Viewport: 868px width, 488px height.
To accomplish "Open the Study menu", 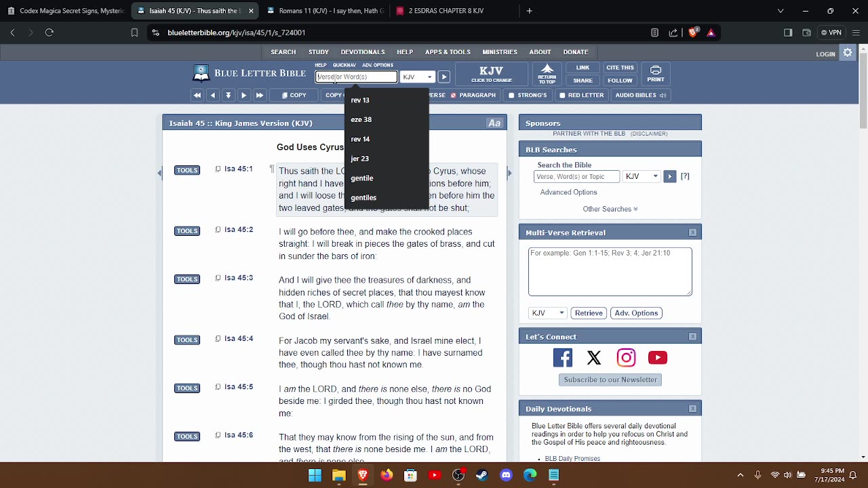I will click(319, 52).
